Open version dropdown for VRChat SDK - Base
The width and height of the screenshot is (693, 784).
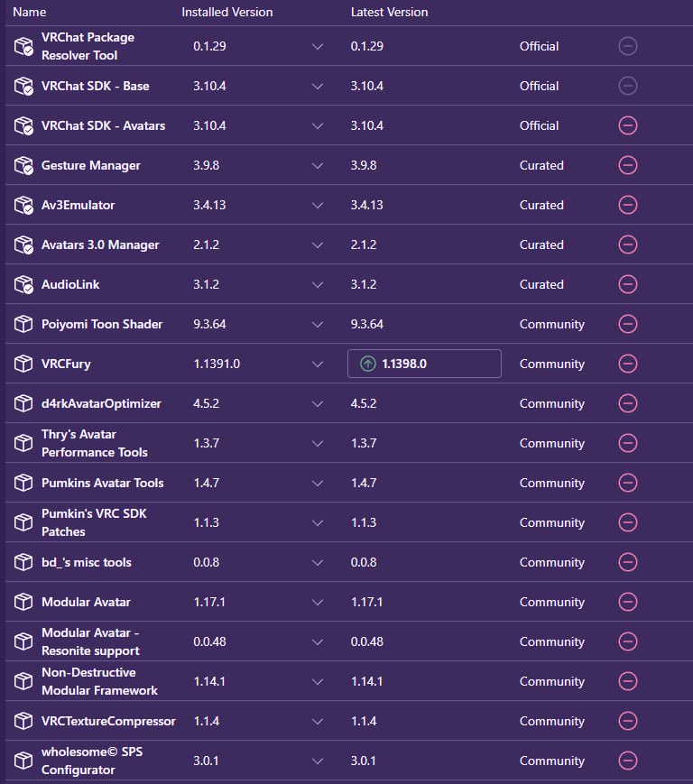[x=317, y=86]
